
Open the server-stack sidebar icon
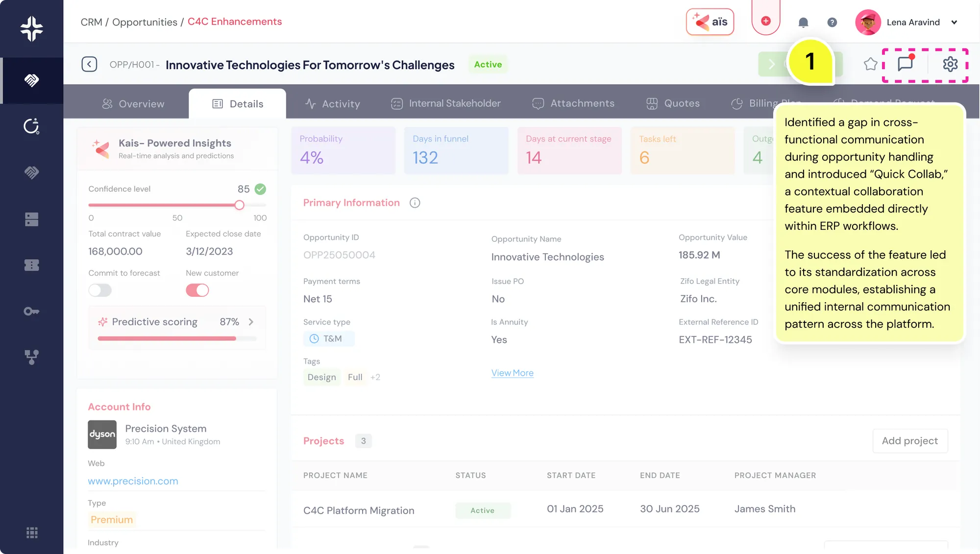coord(32,219)
